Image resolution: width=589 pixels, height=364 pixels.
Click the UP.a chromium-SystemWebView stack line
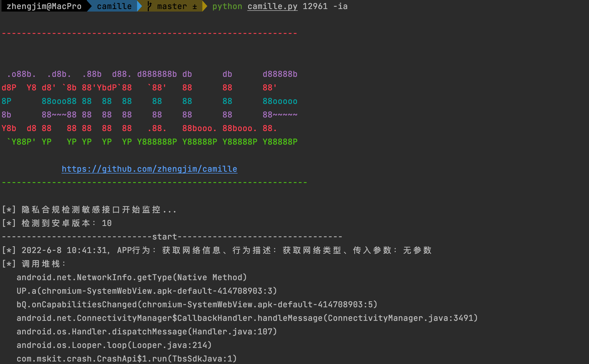[147, 291]
